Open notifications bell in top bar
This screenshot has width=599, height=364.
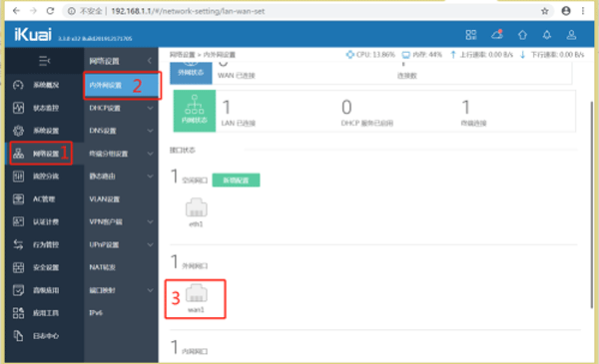[x=547, y=35]
